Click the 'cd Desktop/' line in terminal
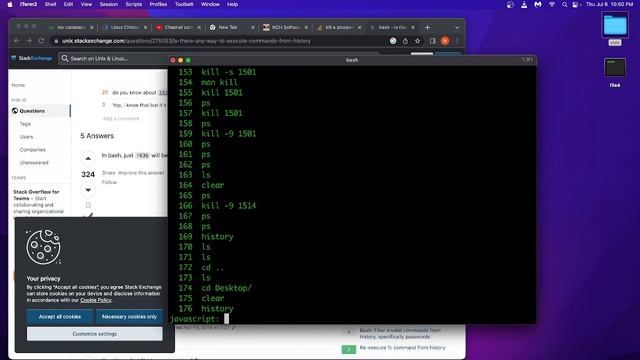 pyautogui.click(x=215, y=288)
